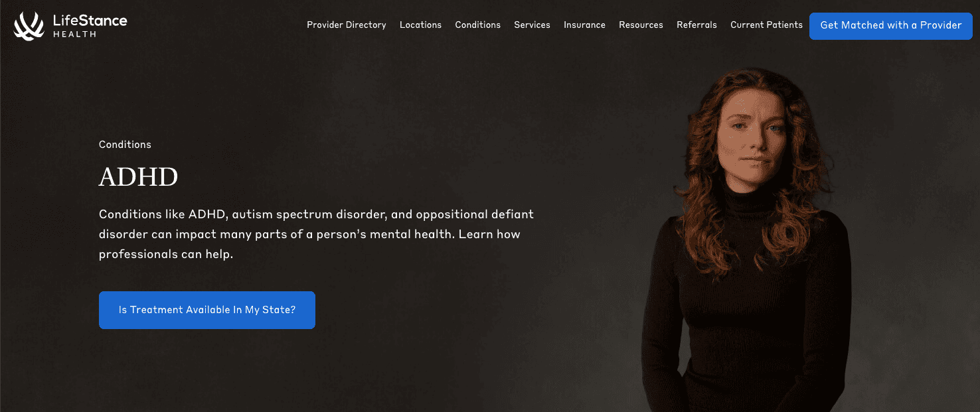Select Current Patients in the header

click(x=766, y=25)
